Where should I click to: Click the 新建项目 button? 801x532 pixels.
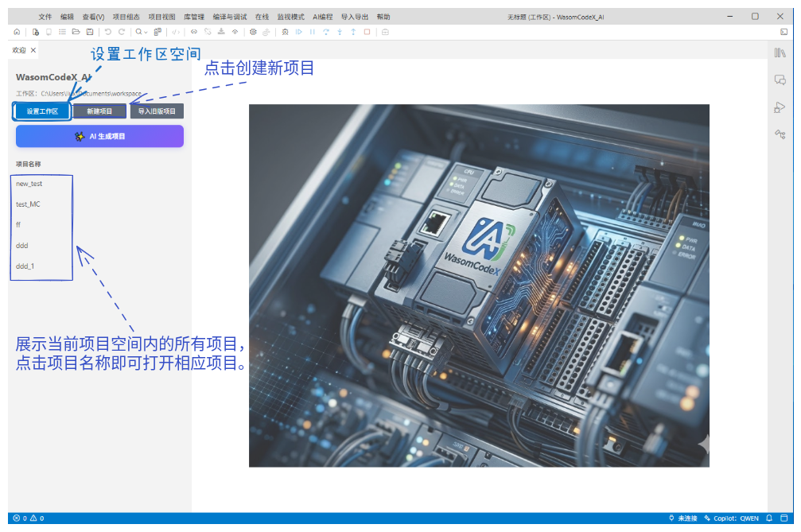pos(99,111)
